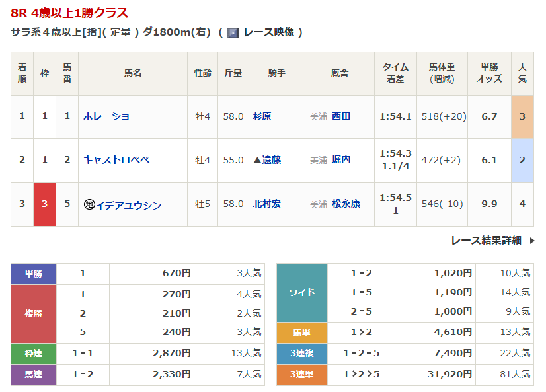546x392 pixels.
Task: Click the arrow next to レース結果詳細
Action: coord(531,241)
